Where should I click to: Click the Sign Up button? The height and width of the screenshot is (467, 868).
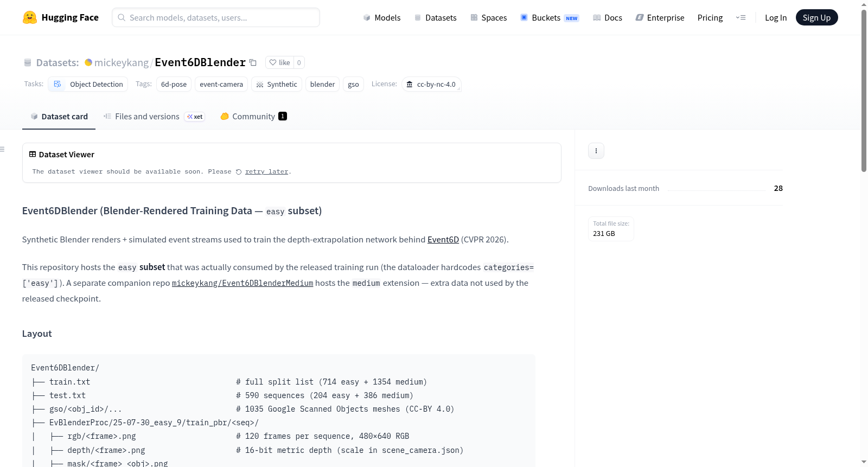point(816,17)
